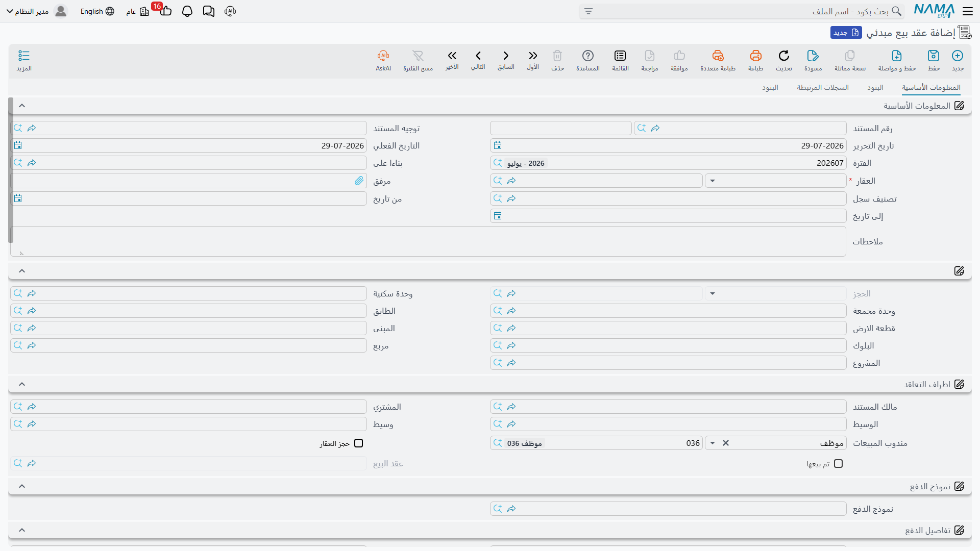980x551 pixels.
Task: Click the form vertical scrollbar
Action: [11, 170]
